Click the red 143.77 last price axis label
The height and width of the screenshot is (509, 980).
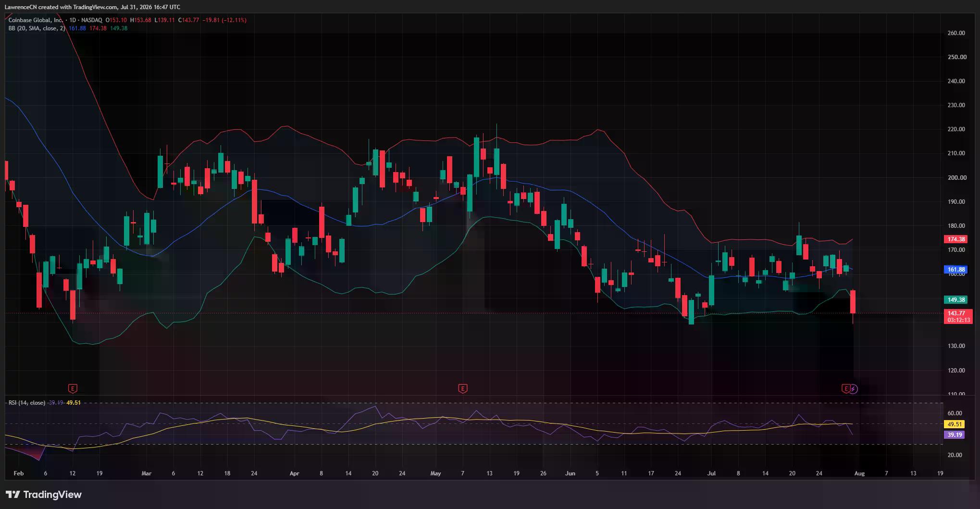(x=956, y=313)
